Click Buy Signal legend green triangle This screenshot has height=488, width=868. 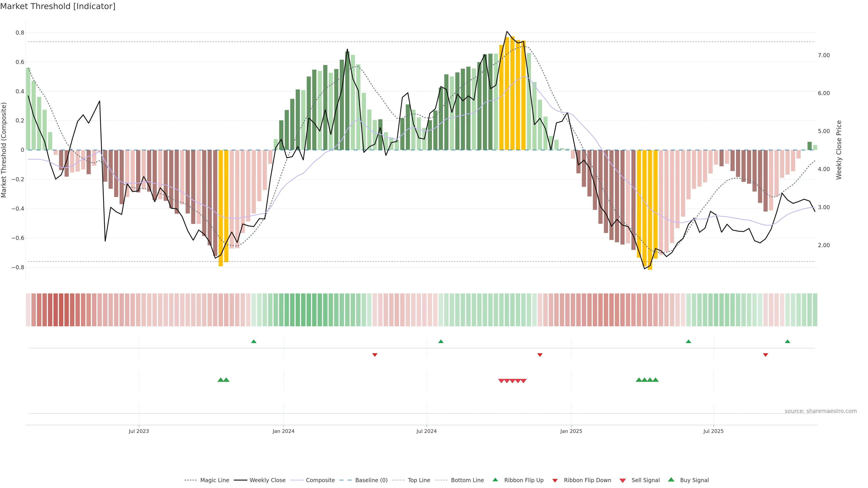click(671, 480)
